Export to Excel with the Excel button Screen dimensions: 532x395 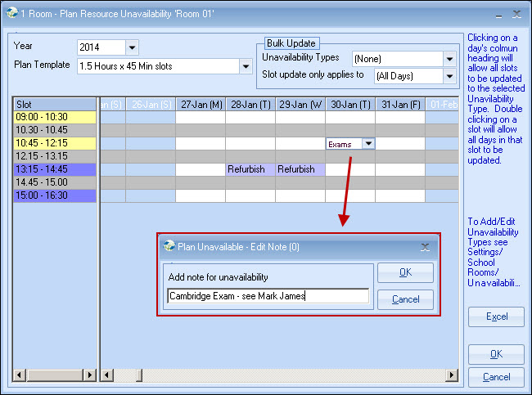click(x=496, y=316)
